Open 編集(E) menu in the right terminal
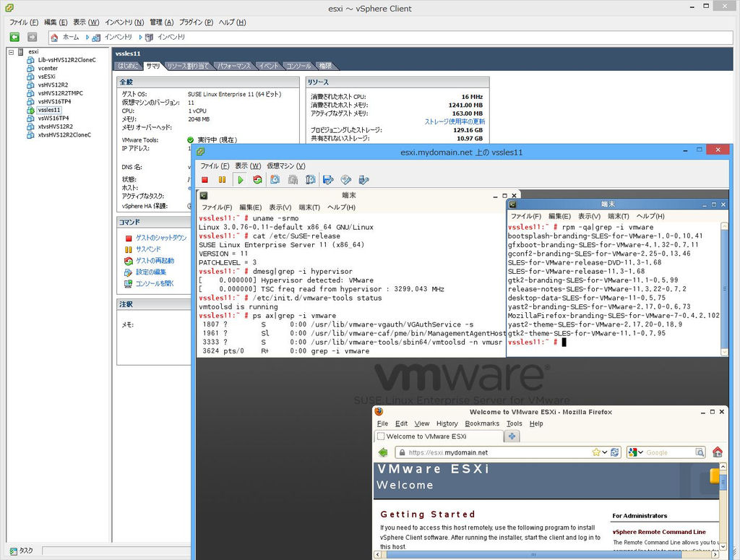The width and height of the screenshot is (740, 560). pyautogui.click(x=560, y=216)
